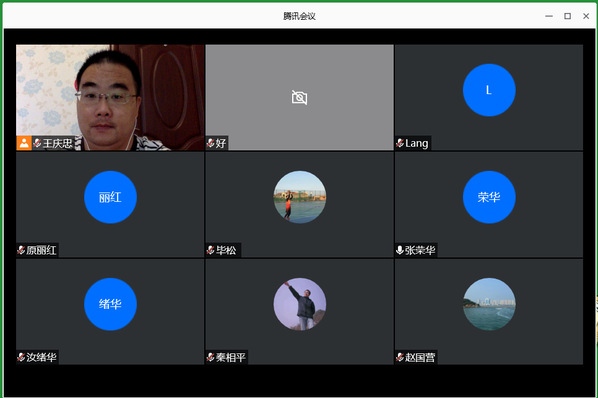Screen dimensions: 598x398
Task: Select the blue 丽红 avatar circle
Action: coord(110,197)
